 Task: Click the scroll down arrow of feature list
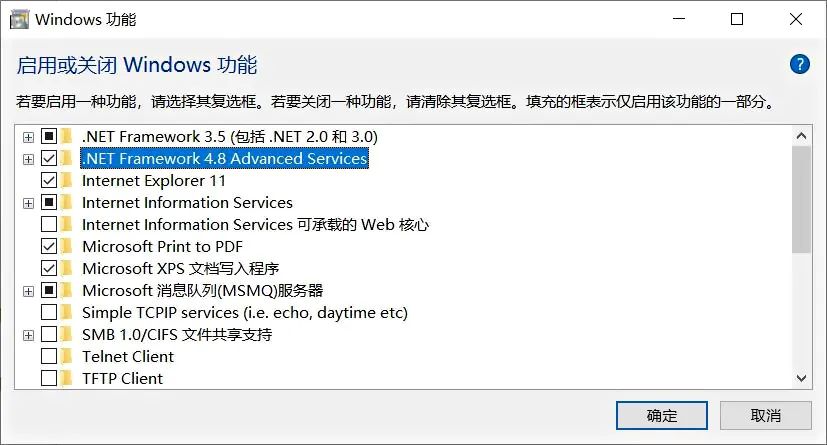(801, 378)
